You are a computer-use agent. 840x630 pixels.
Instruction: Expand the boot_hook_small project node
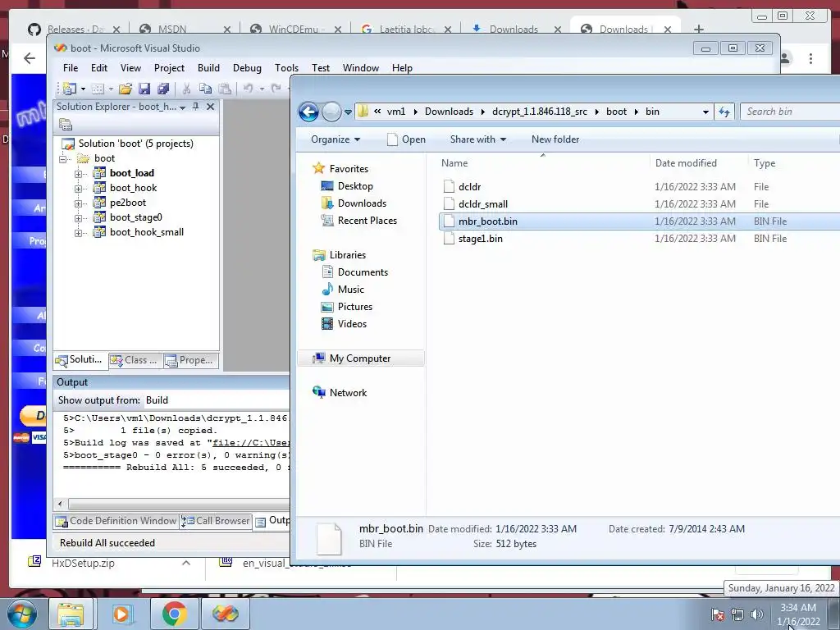(78, 233)
